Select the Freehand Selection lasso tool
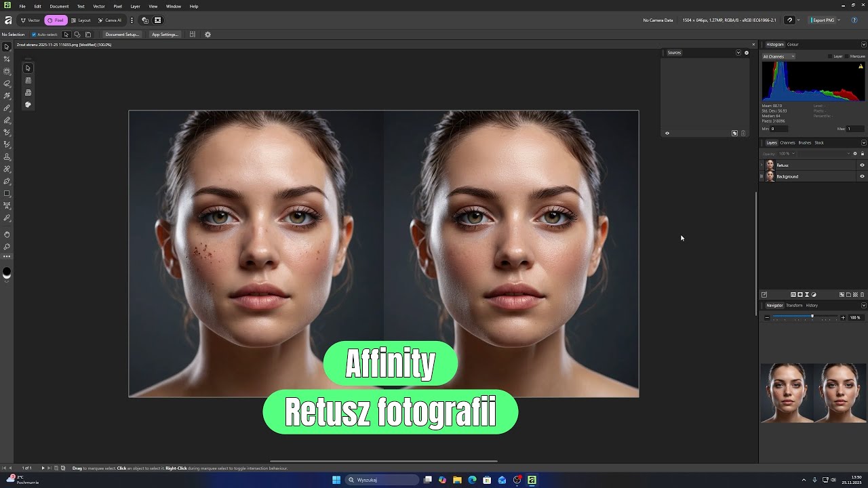The width and height of the screenshot is (868, 488). (x=7, y=83)
